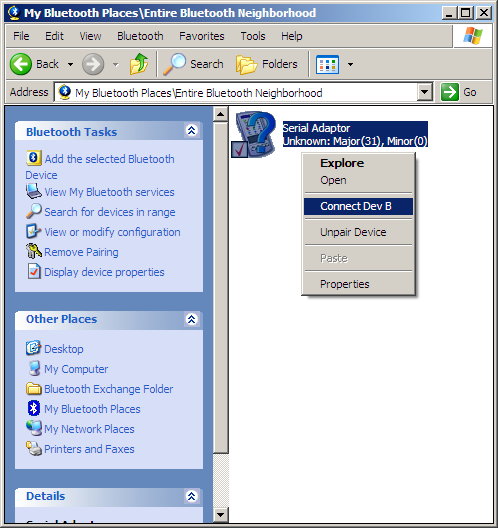The image size is (498, 528).
Task: Open the View menu
Action: [x=90, y=36]
